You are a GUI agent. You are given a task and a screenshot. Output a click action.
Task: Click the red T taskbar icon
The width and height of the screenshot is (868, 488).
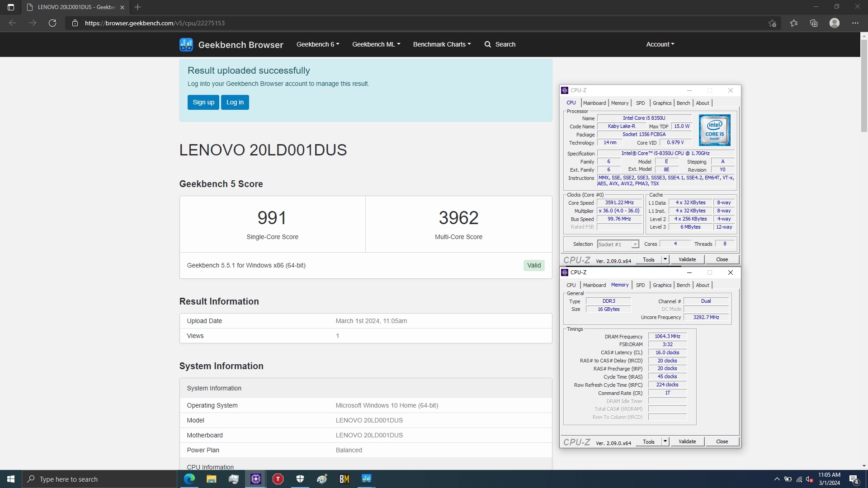278,479
